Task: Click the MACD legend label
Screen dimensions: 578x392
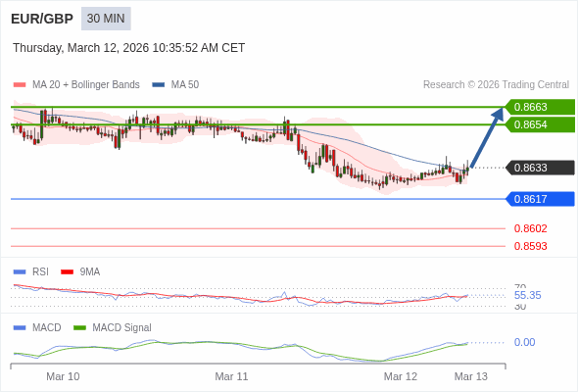Action: [x=47, y=328]
